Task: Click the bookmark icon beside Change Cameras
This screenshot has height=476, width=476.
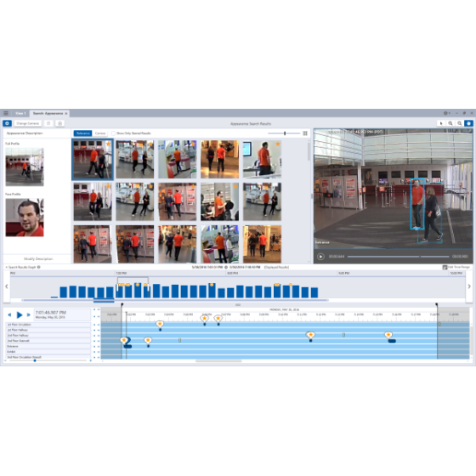Action: click(x=48, y=123)
